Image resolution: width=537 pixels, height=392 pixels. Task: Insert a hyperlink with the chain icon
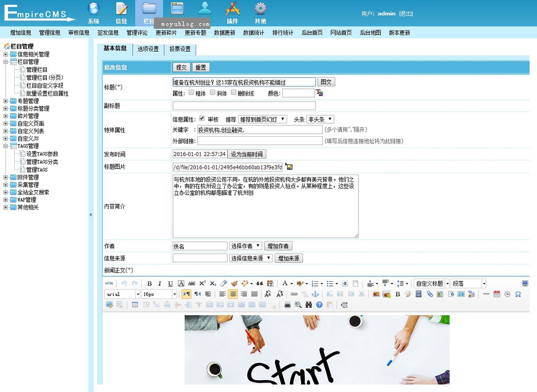click(x=294, y=294)
